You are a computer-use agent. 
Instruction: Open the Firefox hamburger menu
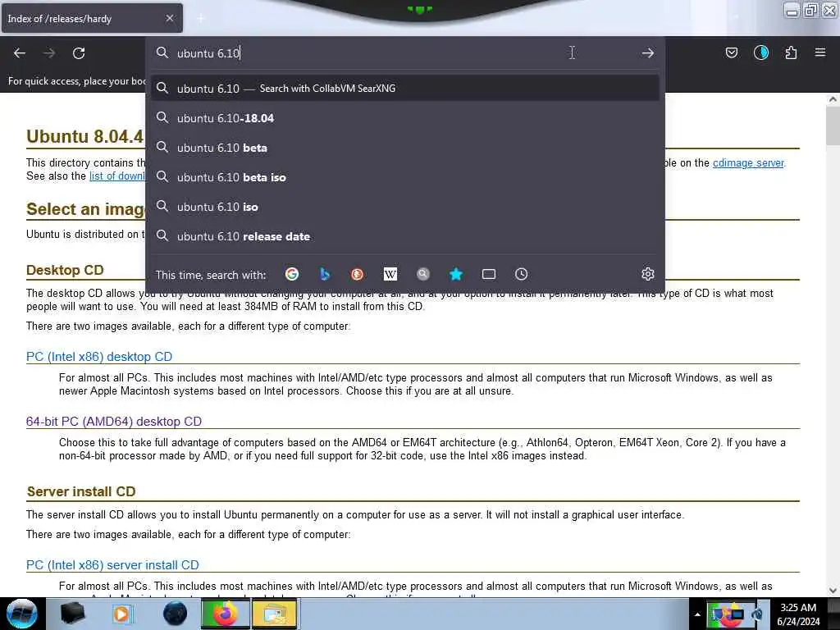point(820,52)
